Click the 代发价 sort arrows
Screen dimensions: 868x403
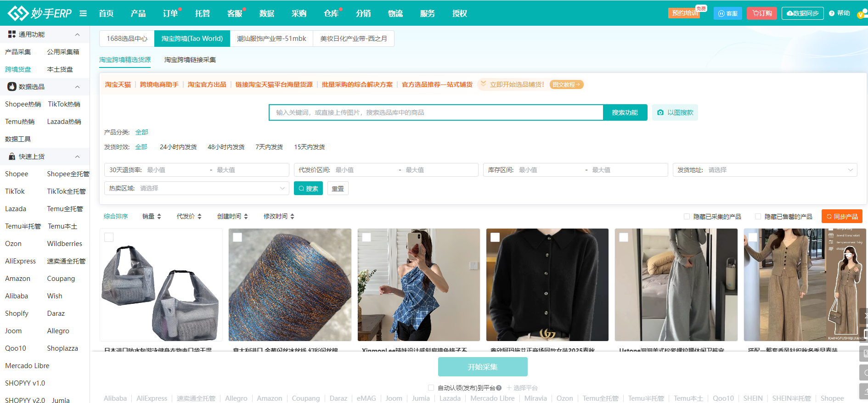click(200, 216)
